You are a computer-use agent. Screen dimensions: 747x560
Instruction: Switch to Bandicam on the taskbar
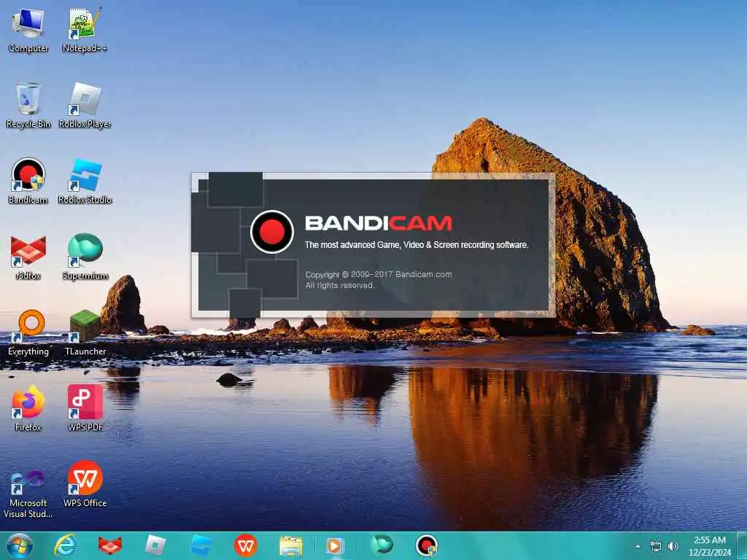(426, 545)
